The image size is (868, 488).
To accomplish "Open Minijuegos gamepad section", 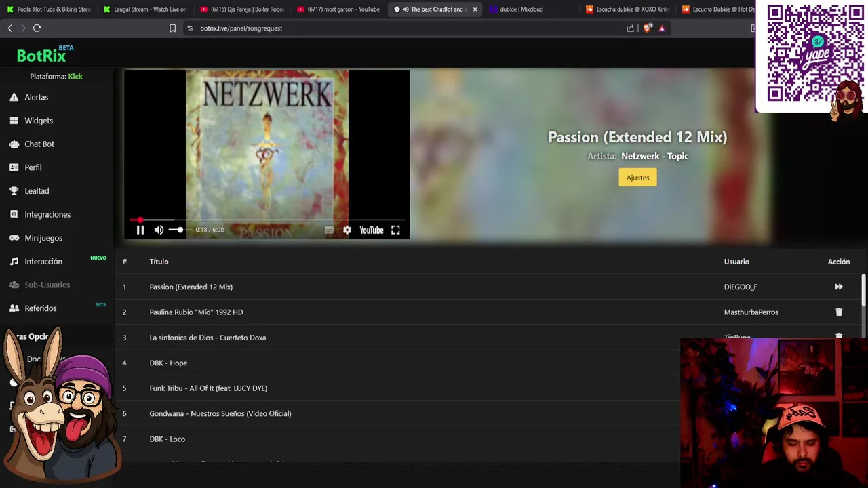I will [x=43, y=238].
